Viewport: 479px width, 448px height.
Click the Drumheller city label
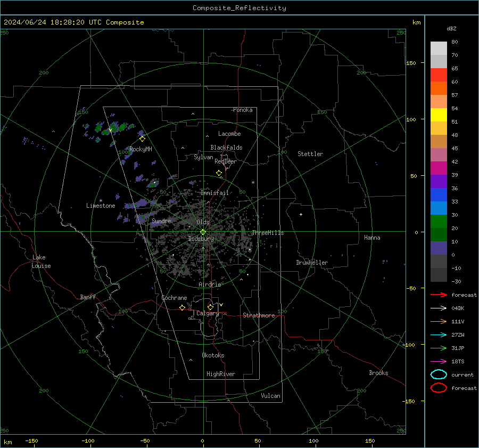tap(311, 263)
